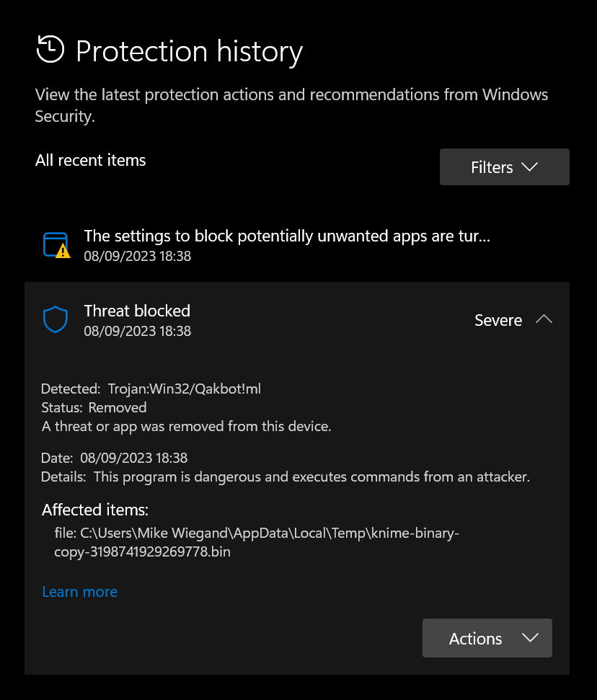This screenshot has height=700, width=597.
Task: Click the All recent items label
Action: [91, 160]
